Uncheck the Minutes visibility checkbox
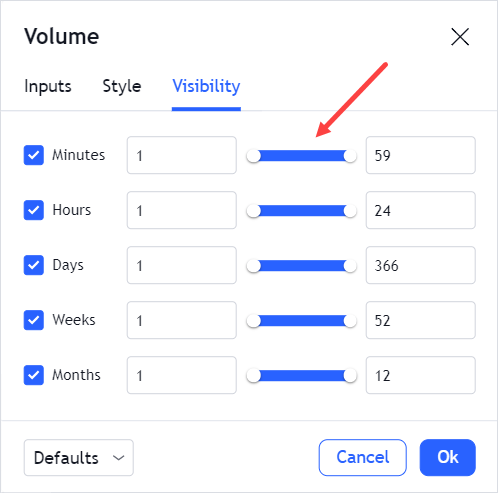This screenshot has height=493, width=498. click(x=34, y=155)
